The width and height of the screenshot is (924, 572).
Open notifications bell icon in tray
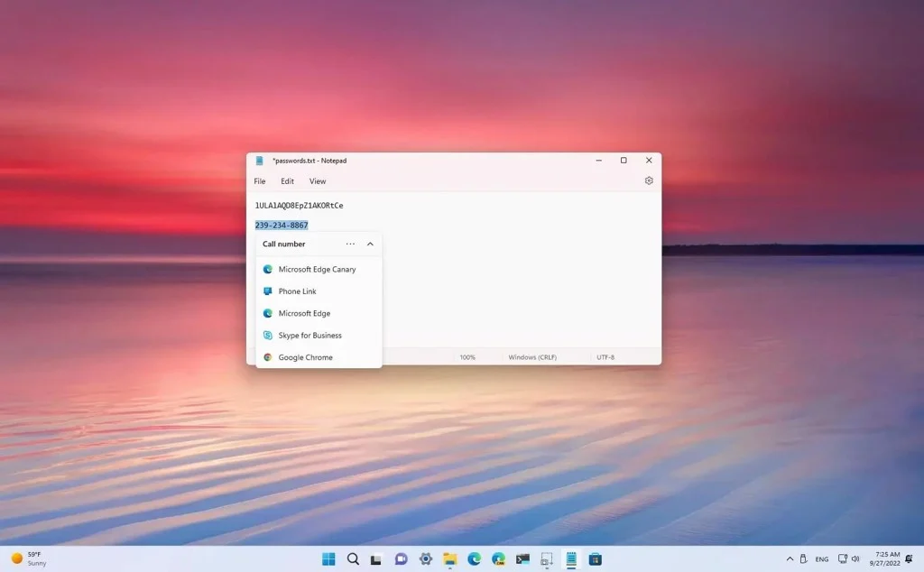click(x=910, y=558)
